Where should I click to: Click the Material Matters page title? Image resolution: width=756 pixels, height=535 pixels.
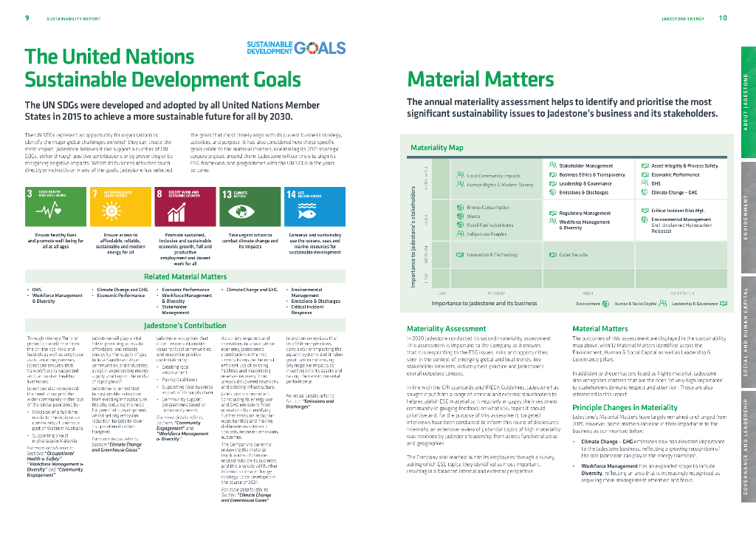pyautogui.click(x=481, y=79)
